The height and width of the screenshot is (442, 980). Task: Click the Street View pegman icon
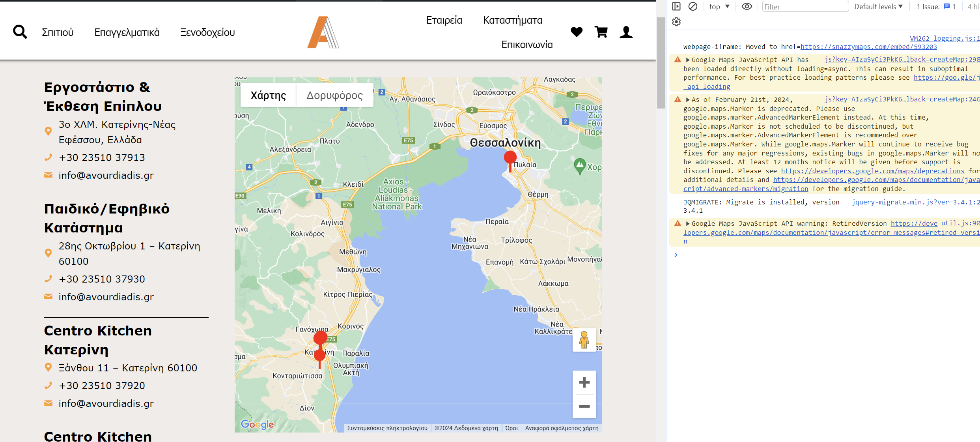584,340
